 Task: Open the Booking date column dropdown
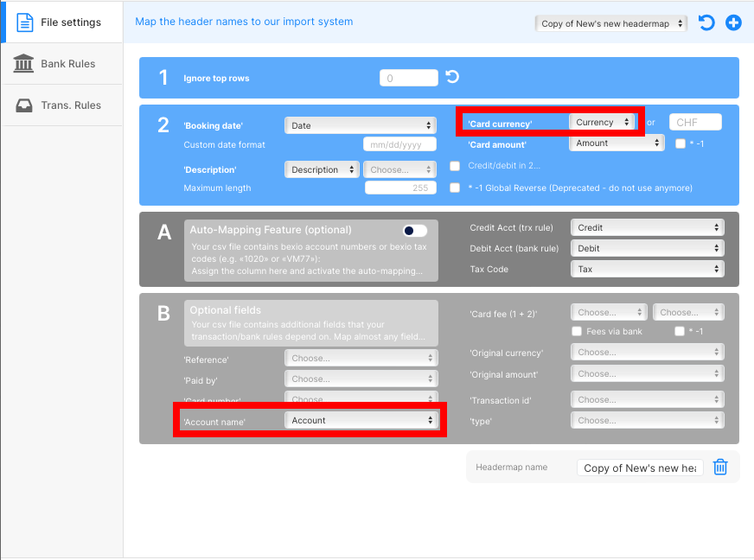tap(361, 125)
